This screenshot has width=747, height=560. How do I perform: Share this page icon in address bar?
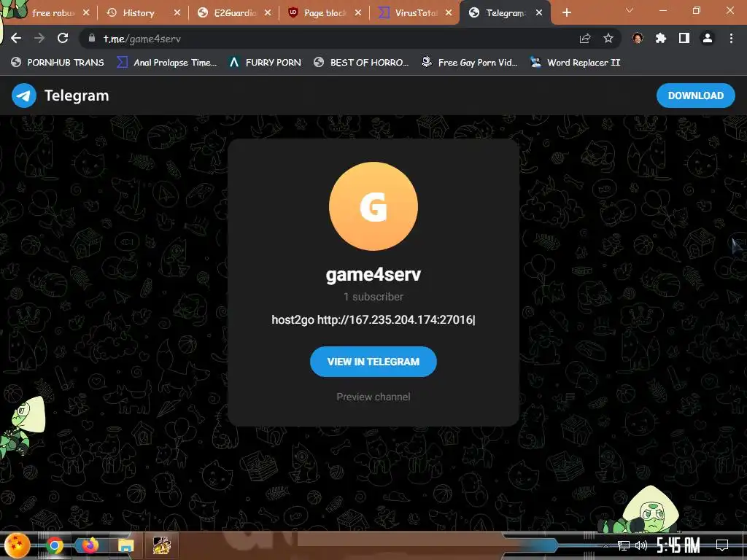(585, 39)
